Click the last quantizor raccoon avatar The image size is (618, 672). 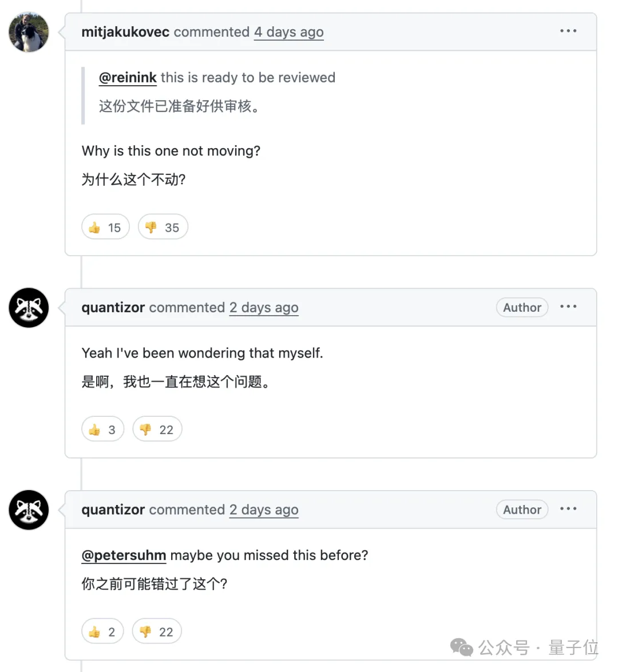tap(29, 510)
